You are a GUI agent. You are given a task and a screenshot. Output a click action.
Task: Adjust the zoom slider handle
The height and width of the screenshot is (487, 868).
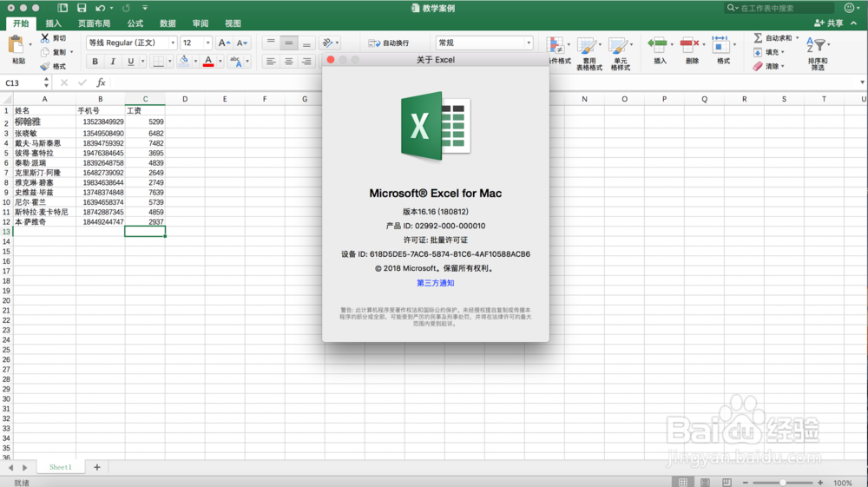(x=783, y=483)
